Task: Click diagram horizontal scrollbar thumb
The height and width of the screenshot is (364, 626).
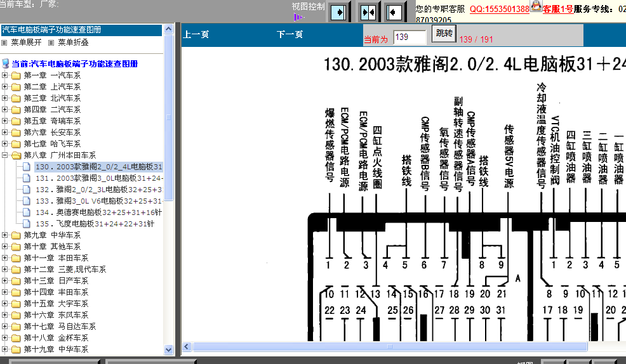Action: coord(390,346)
